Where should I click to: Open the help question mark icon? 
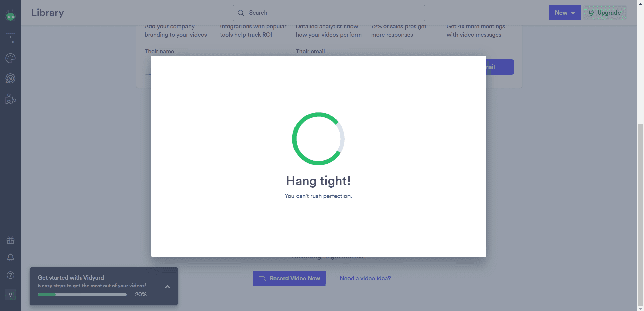(x=10, y=275)
